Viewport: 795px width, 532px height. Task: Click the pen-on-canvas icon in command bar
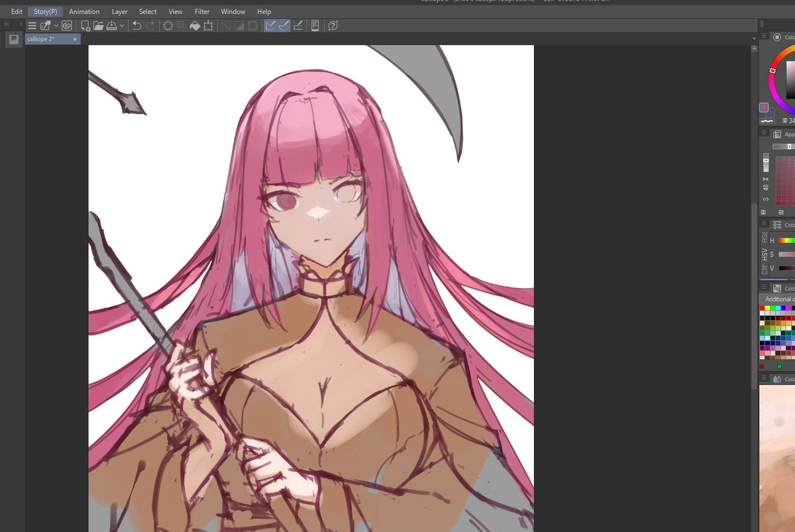[x=46, y=26]
